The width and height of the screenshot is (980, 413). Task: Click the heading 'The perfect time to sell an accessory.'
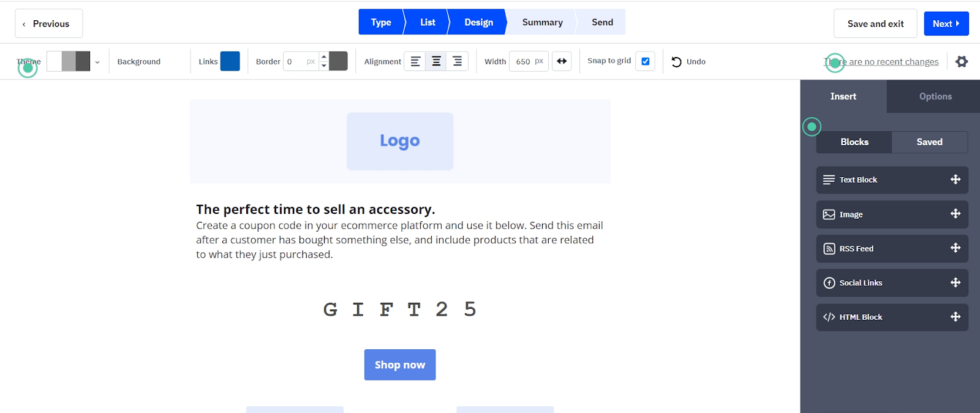pyautogui.click(x=315, y=210)
